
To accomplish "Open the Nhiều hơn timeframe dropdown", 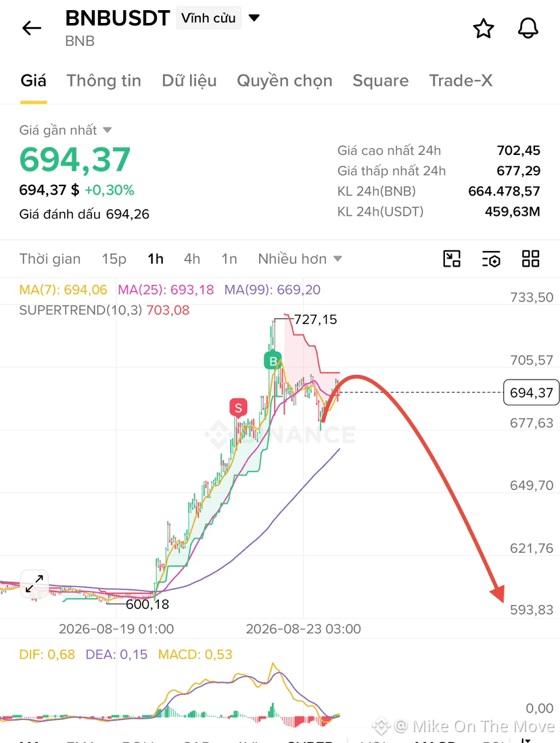I will 300,258.
